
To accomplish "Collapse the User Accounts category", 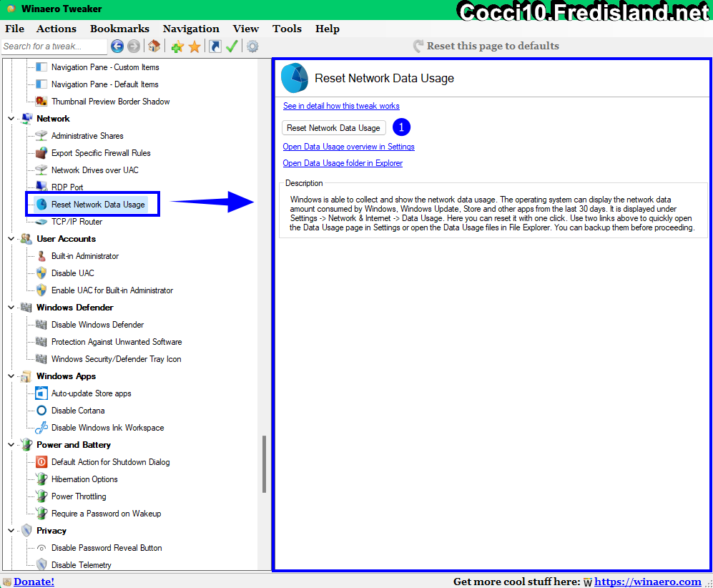I will (x=11, y=239).
